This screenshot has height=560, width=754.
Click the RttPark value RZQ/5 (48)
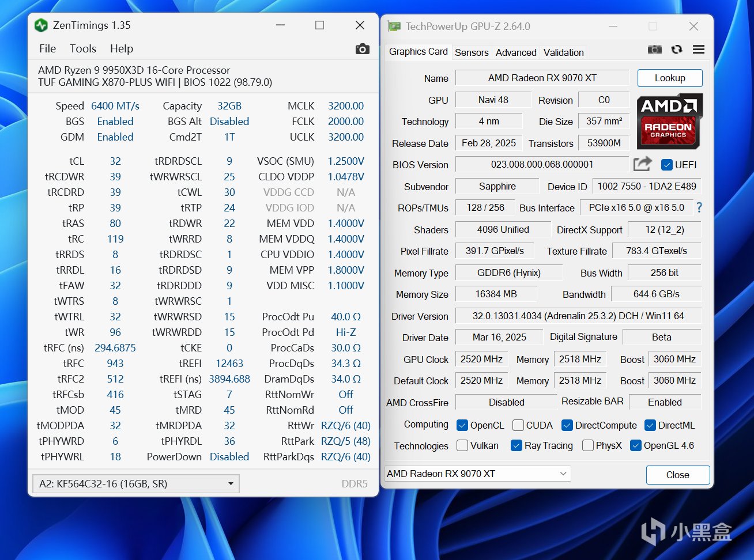(x=346, y=441)
